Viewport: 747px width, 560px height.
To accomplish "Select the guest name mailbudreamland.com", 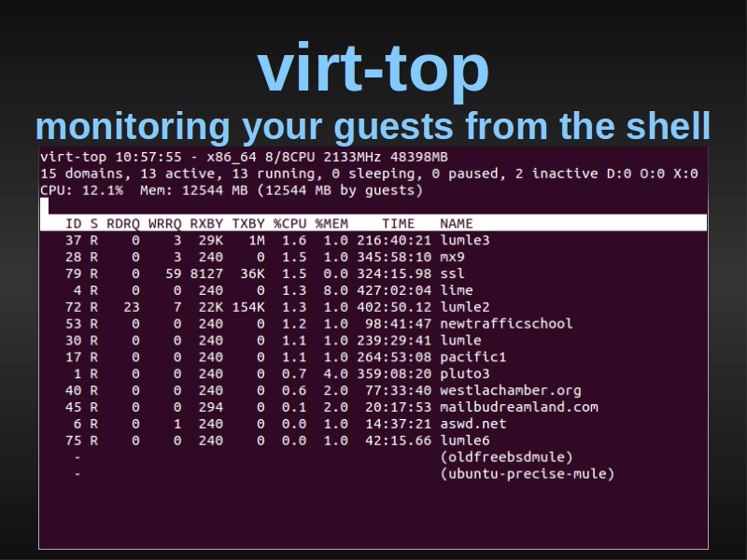I will [519, 407].
